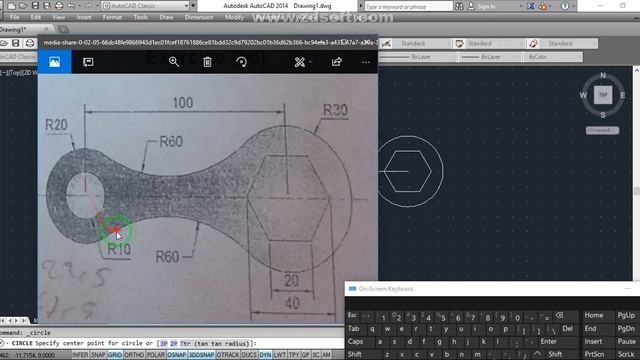Click the Open file icon in the quick access toolbar
Image resolution: width=640 pixels, height=360 pixels.
tap(23, 6)
